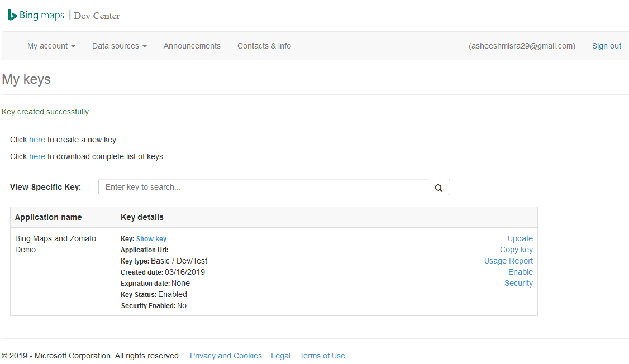Click 'here' link to download list of keys
629x364 pixels.
[x=37, y=156]
